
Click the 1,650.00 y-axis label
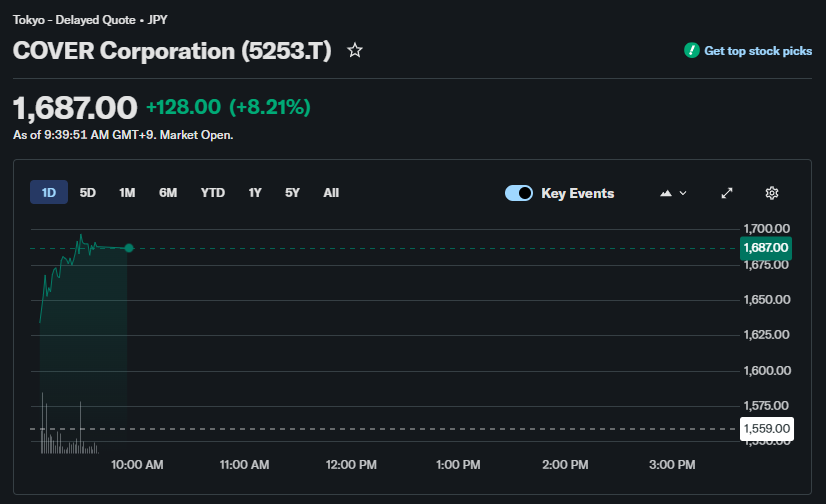pyautogui.click(x=767, y=300)
